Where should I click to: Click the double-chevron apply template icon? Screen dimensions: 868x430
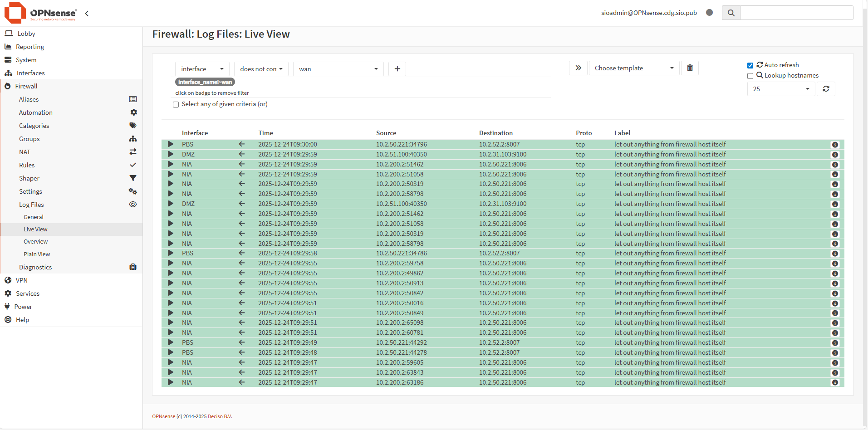578,68
